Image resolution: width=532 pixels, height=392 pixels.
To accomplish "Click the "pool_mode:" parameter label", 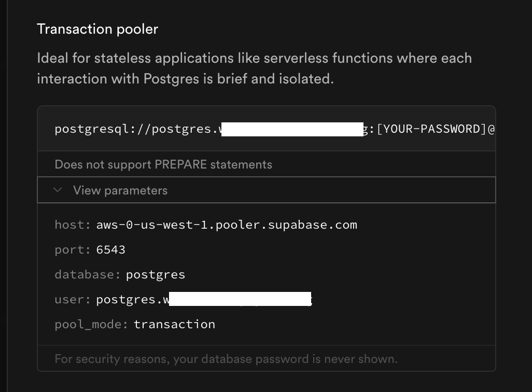I will [x=91, y=324].
